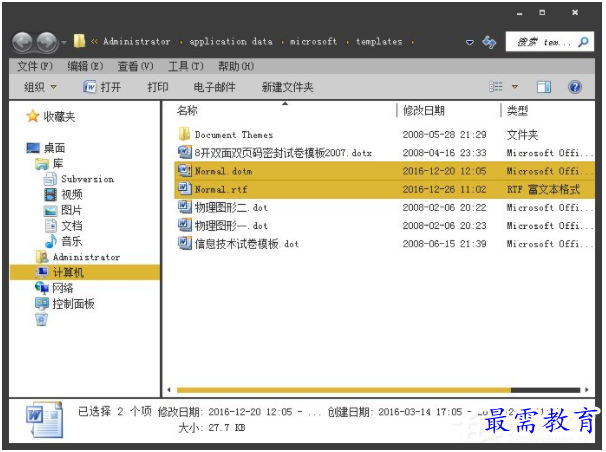Select application data breadcrumb segment
Screen dimensions: 606x452
(231, 41)
